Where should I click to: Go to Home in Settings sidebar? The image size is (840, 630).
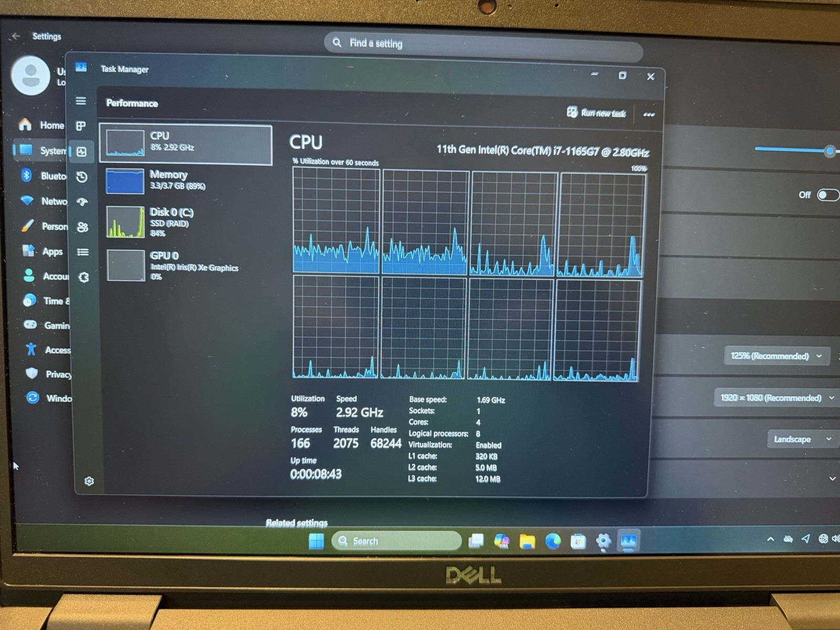(x=41, y=125)
